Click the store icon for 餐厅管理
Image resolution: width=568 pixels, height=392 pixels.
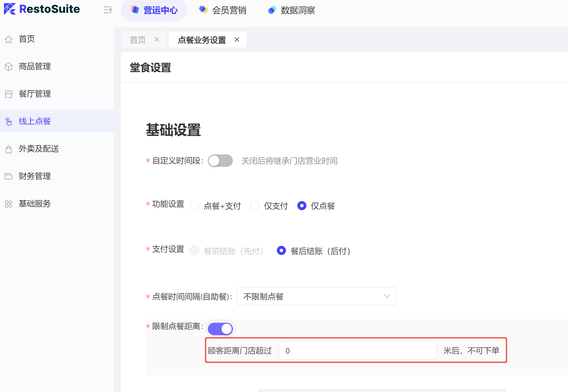(x=9, y=94)
